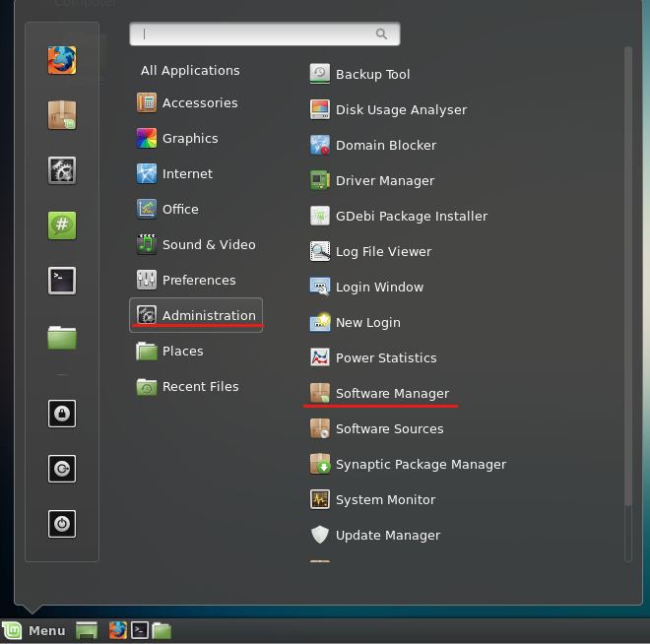Click the Synaptic Package Manager label
The width and height of the screenshot is (650, 644).
click(x=421, y=465)
